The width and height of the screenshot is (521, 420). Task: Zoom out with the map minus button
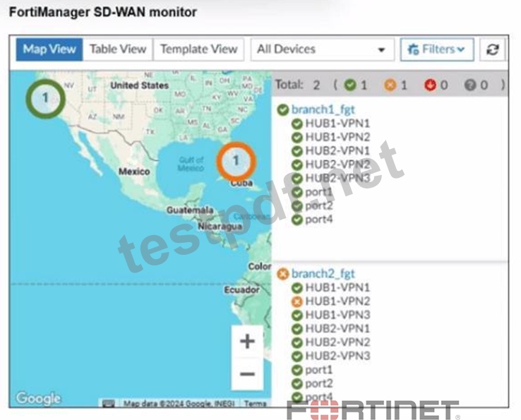pos(247,374)
